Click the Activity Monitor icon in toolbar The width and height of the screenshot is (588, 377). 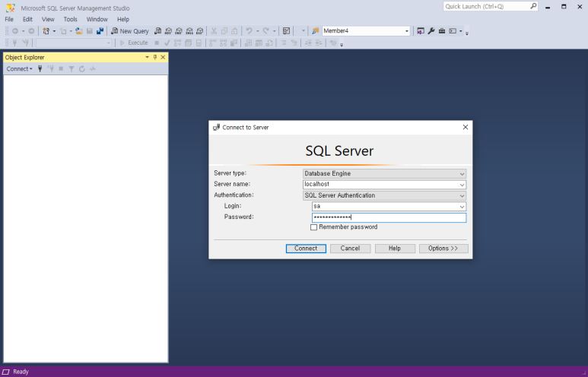tap(286, 31)
